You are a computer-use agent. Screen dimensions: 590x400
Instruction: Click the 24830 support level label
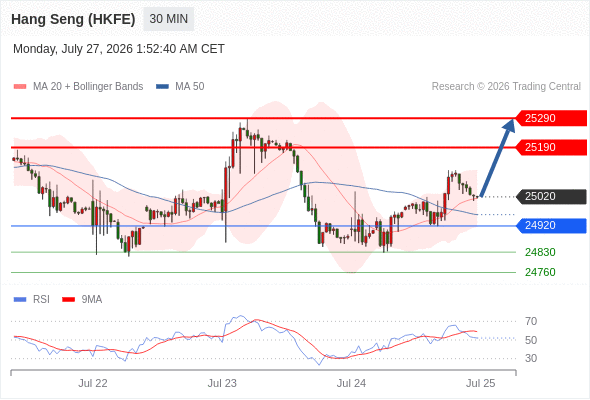coord(540,252)
